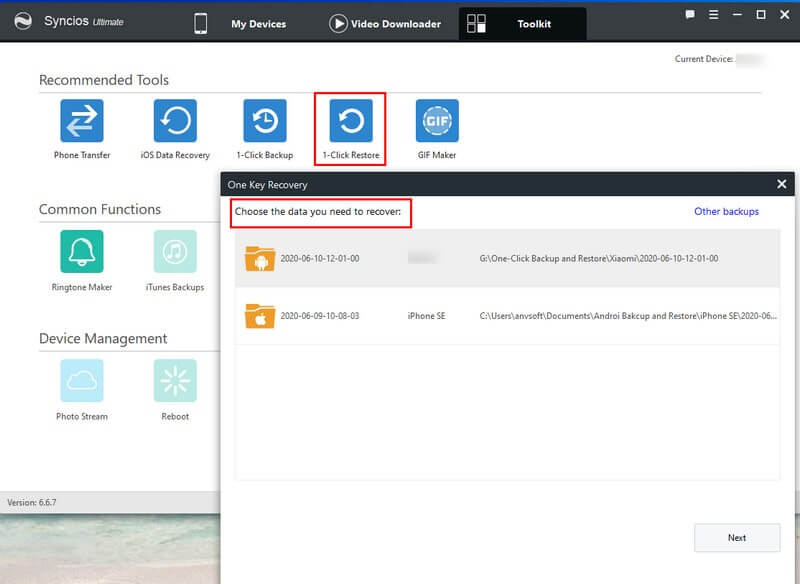Close the One Key Recovery dialog
800x584 pixels.
pyautogui.click(x=782, y=184)
